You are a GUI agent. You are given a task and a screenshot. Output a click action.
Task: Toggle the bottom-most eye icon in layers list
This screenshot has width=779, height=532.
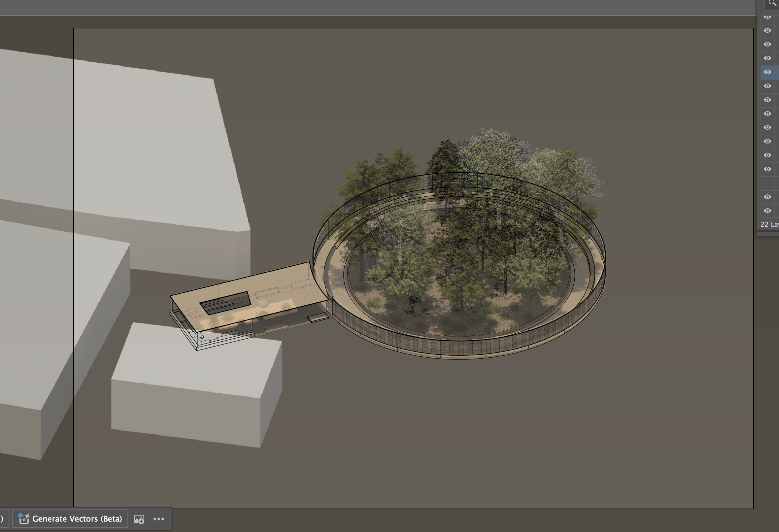click(x=767, y=211)
